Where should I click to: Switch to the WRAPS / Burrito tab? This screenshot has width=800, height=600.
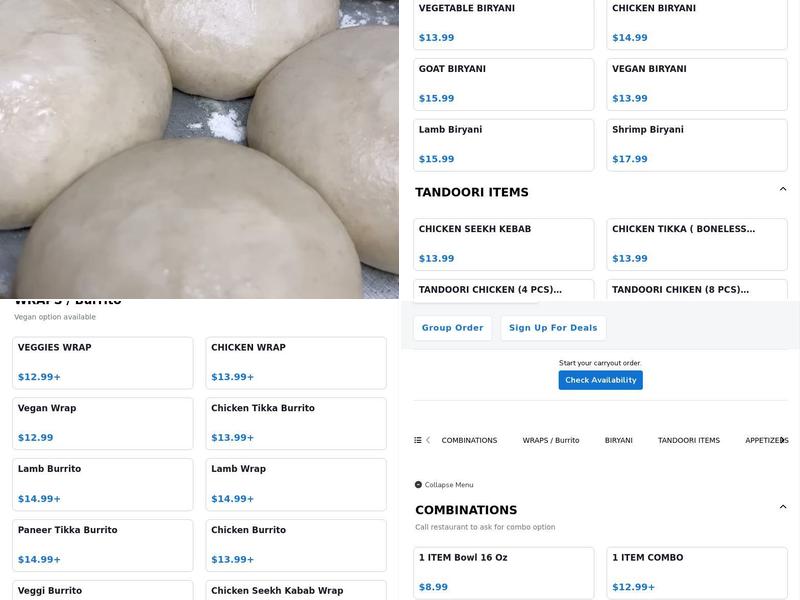coord(551,440)
